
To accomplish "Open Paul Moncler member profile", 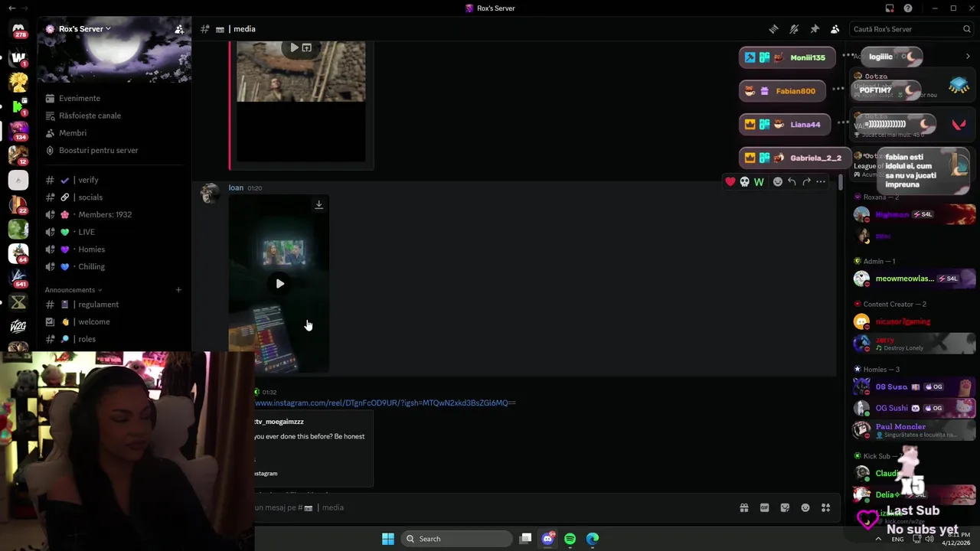I will point(915,429).
